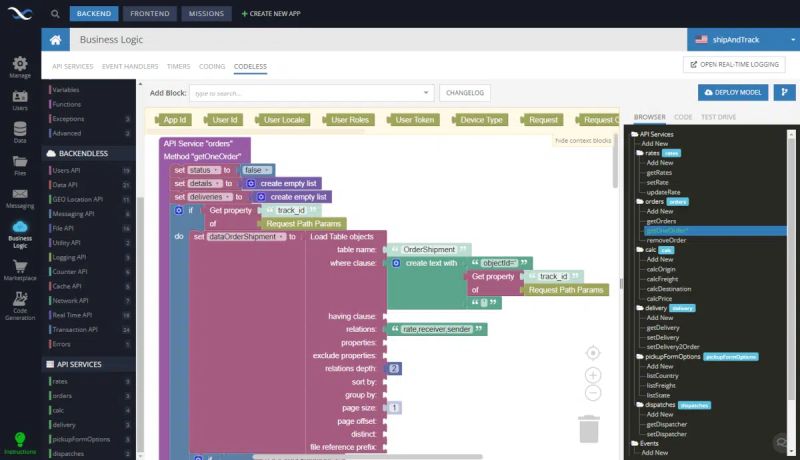
Task: Select the Functions block category
Action: [67, 104]
